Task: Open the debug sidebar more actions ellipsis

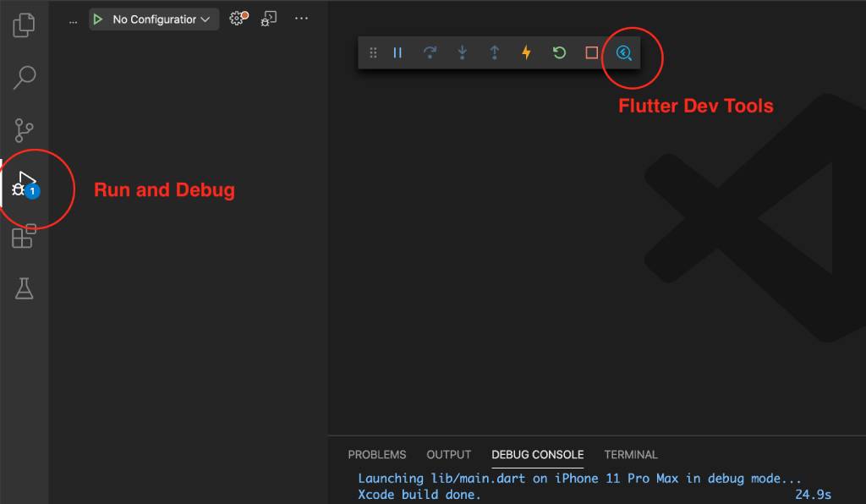Action: click(x=301, y=19)
